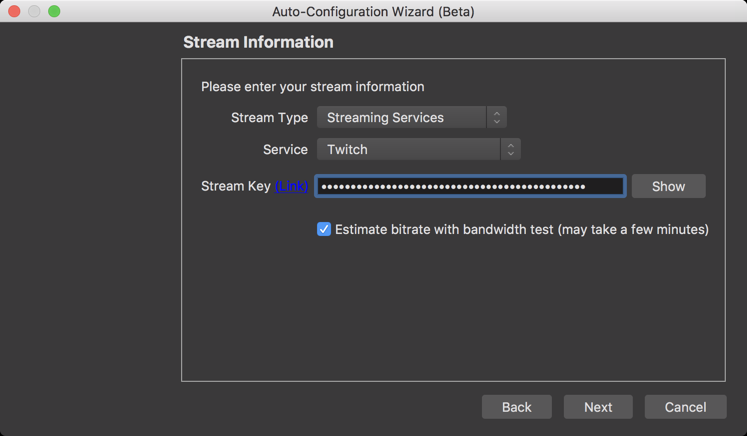Click the grayed-out minimize window button
The height and width of the screenshot is (436, 747).
click(x=34, y=11)
